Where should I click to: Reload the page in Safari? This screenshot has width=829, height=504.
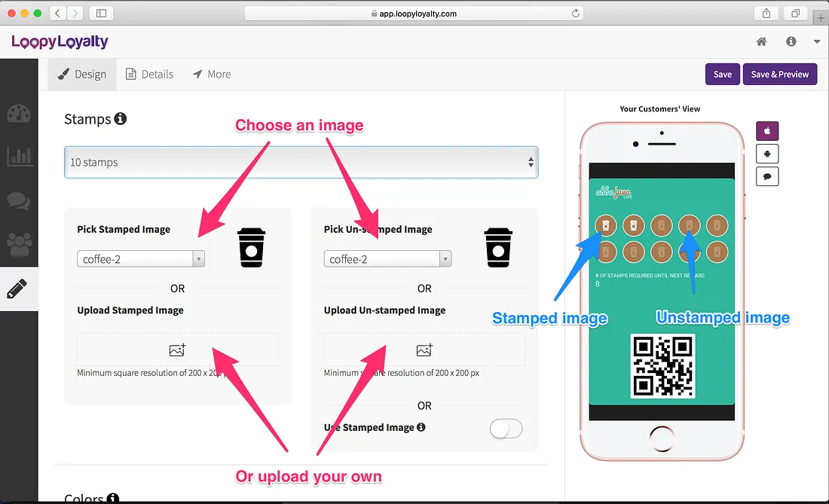tap(575, 14)
